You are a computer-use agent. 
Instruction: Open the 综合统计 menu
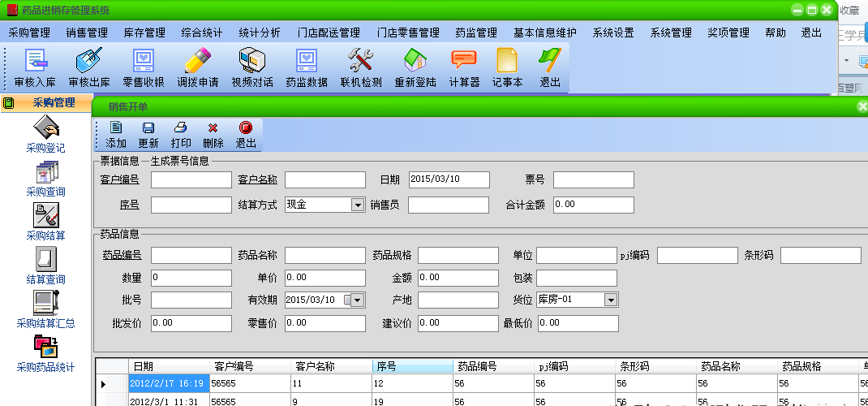point(202,32)
